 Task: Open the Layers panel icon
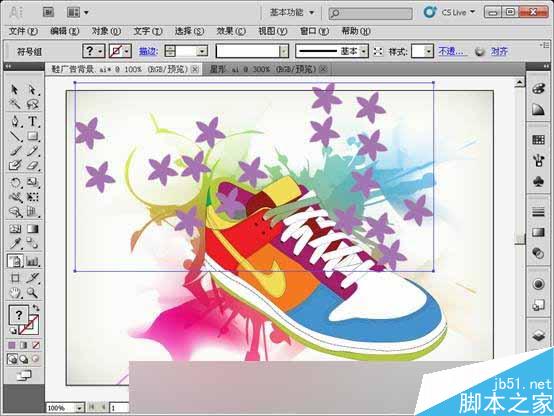tap(538, 335)
